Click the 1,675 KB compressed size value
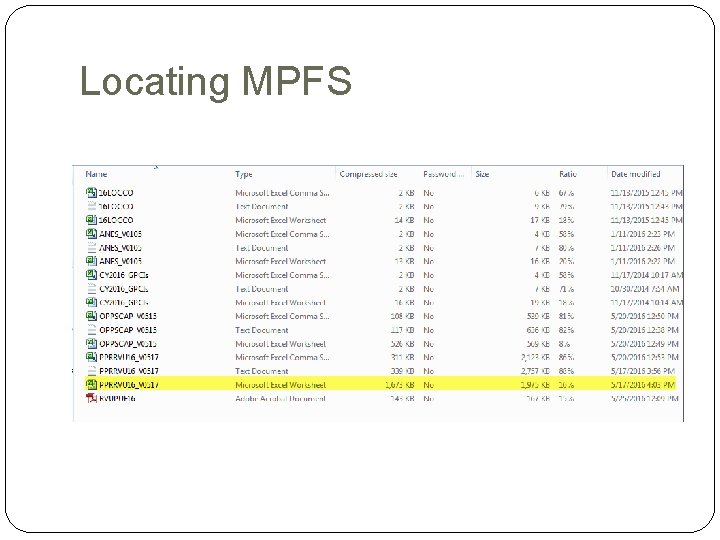Viewport: 720px width, 540px height. (399, 385)
